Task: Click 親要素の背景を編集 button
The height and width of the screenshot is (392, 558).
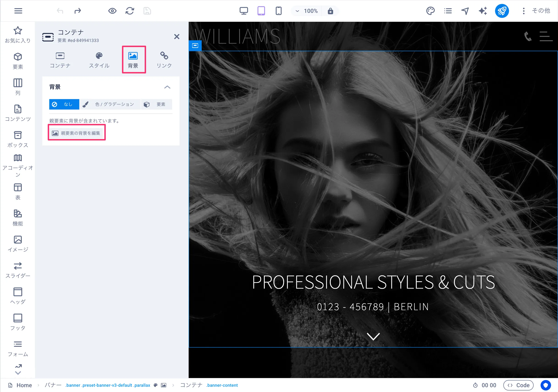Action: coord(76,133)
